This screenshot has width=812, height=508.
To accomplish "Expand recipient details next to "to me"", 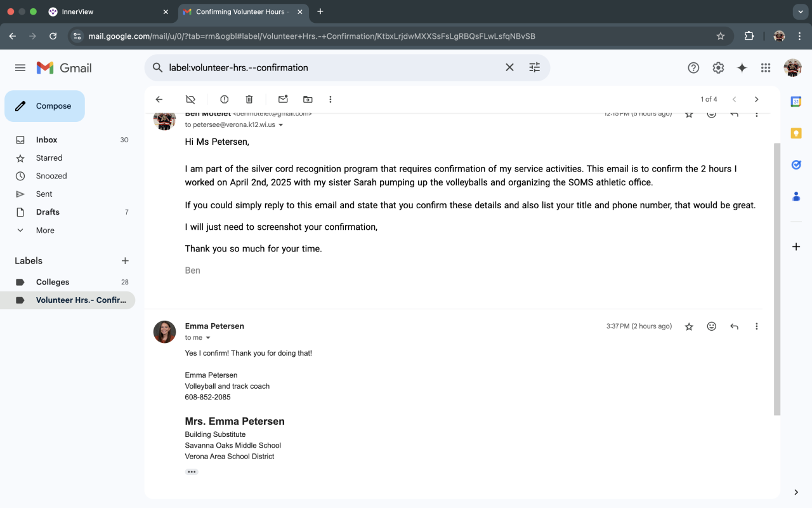I will point(208,338).
